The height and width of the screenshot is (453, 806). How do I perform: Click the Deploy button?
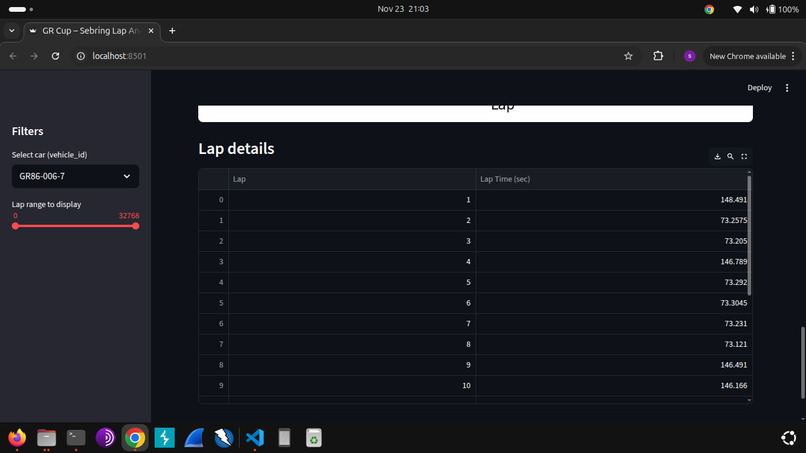759,88
